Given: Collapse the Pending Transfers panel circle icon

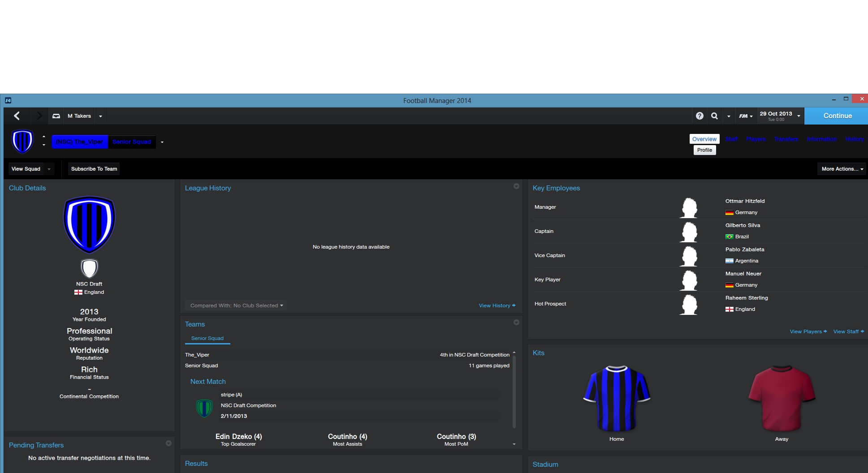Looking at the screenshot, I should tap(168, 443).
